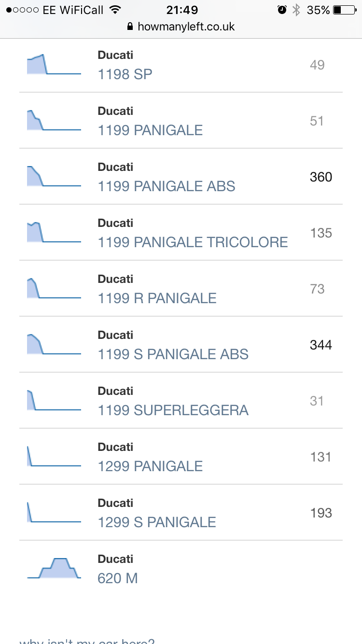
Task: Tap the 1199 PANIGALE ABS sparkline graph
Action: tap(54, 176)
